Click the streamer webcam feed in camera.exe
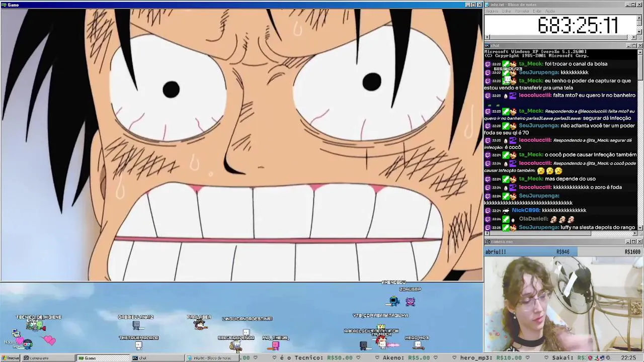This screenshot has height=362, width=644. click(564, 304)
